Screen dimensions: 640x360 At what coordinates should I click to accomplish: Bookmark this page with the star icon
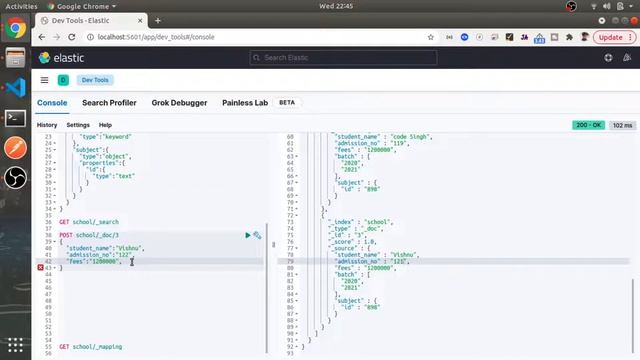pos(431,37)
